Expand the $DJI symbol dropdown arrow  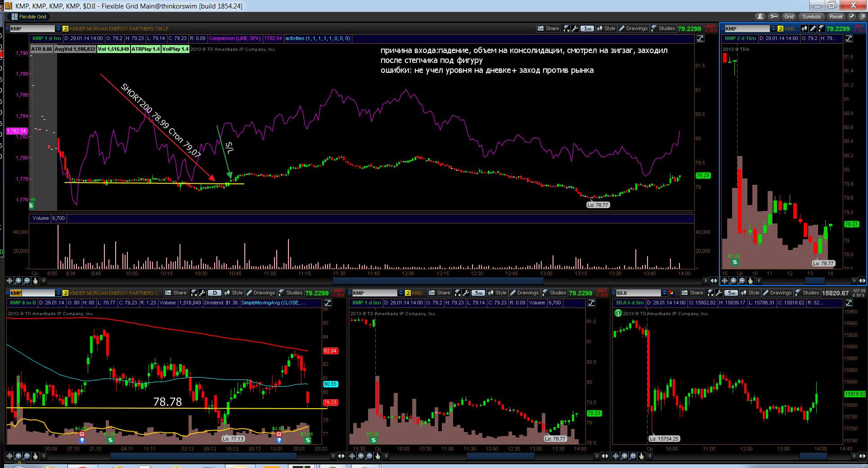point(664,293)
